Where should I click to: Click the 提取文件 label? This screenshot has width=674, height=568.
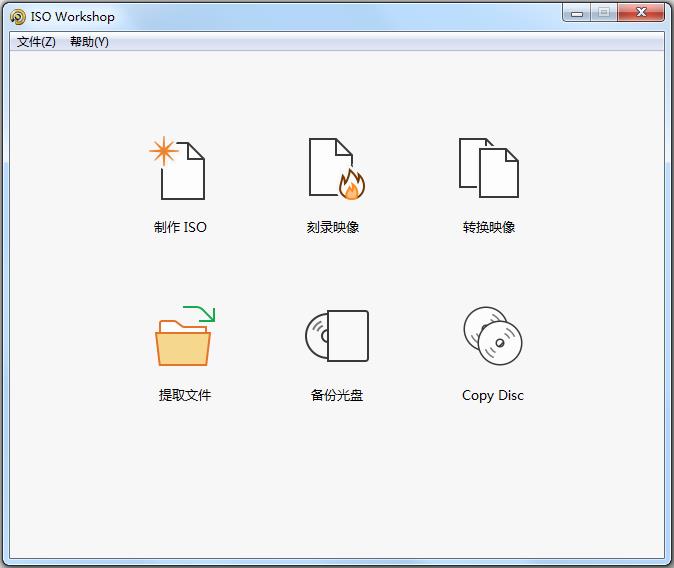185,395
